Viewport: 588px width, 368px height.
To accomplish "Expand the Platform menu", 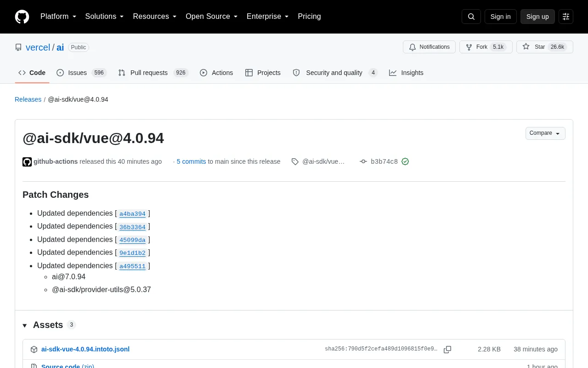I will 58,17.
